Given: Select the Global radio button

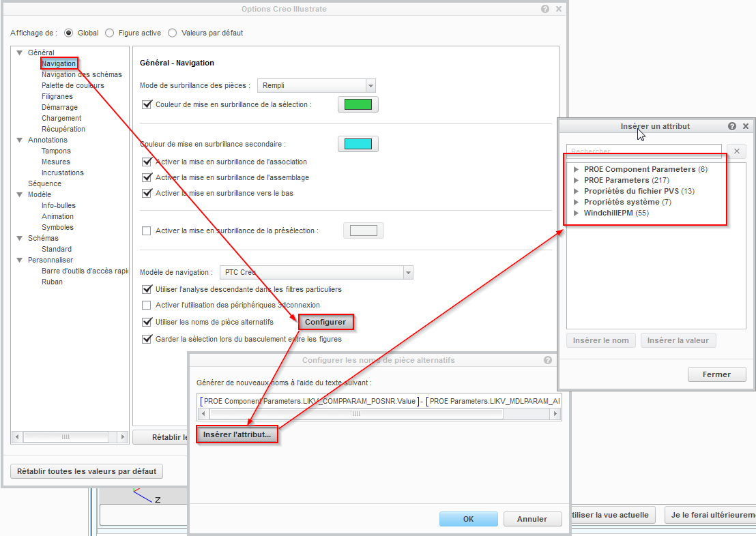Looking at the screenshot, I should tap(68, 33).
